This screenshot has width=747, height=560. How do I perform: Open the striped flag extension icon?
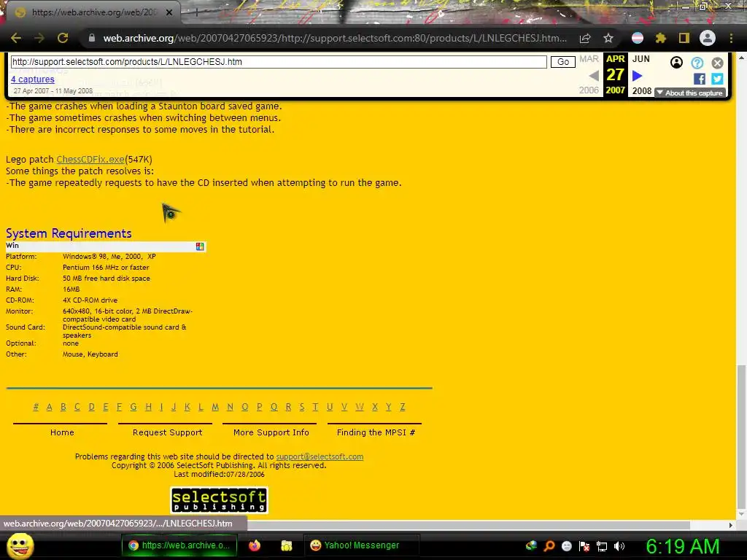638,38
